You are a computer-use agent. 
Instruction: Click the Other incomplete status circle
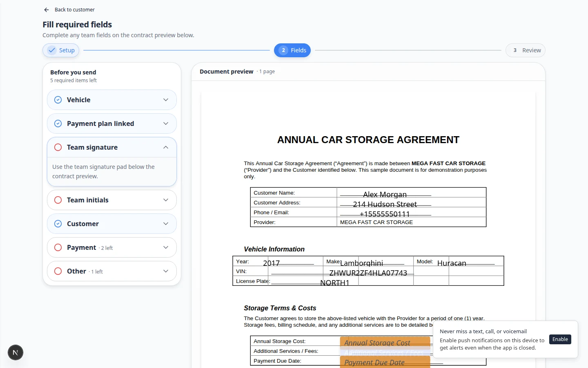(x=58, y=271)
